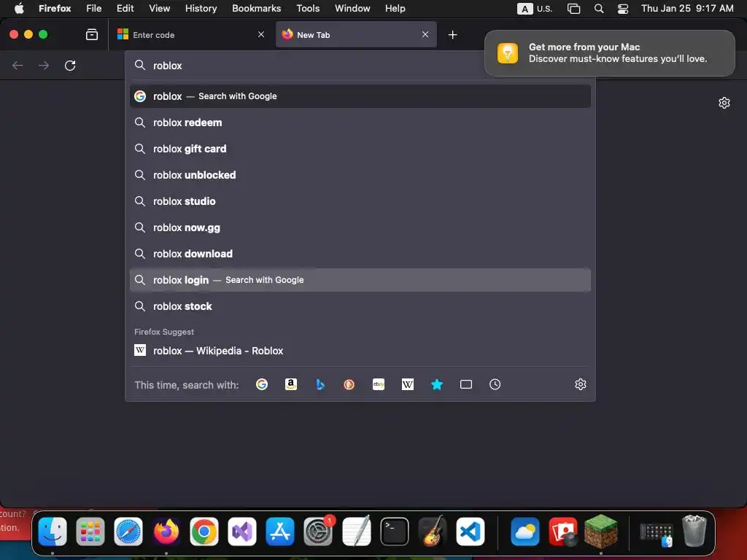747x560 pixels.
Task: Pick the roblox redeem suggestion
Action: 360,122
